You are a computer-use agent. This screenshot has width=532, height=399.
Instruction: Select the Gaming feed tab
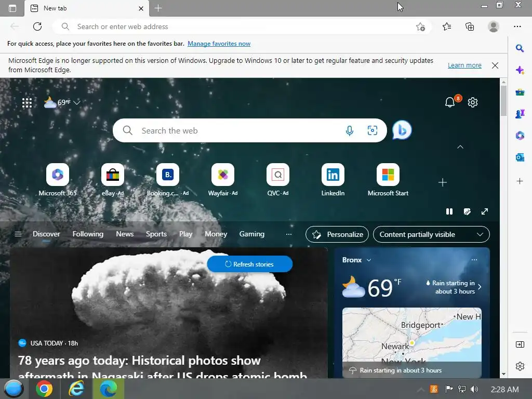click(x=252, y=234)
